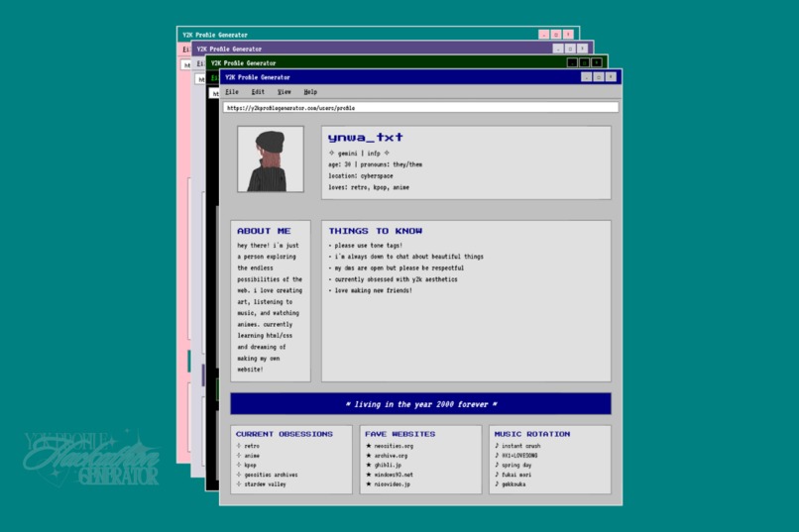799x532 pixels.
Task: Click 'love making new friends!' bullet
Action: coord(371,290)
